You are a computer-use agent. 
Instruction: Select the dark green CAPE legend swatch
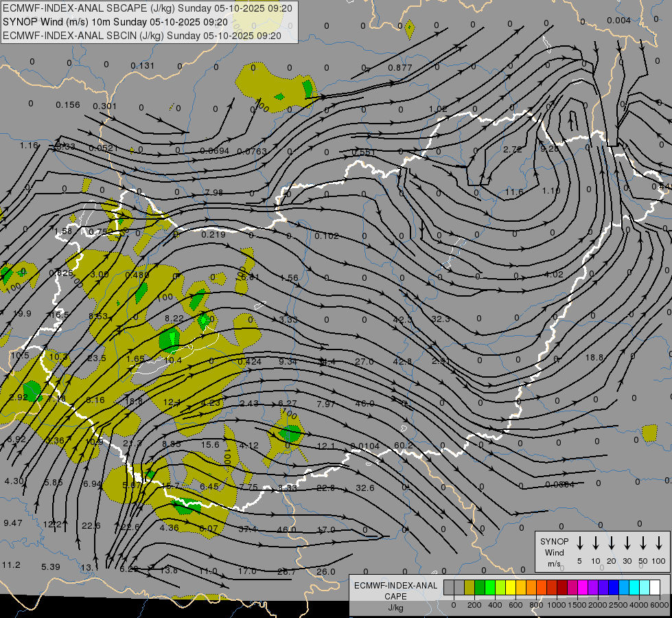[480, 587]
